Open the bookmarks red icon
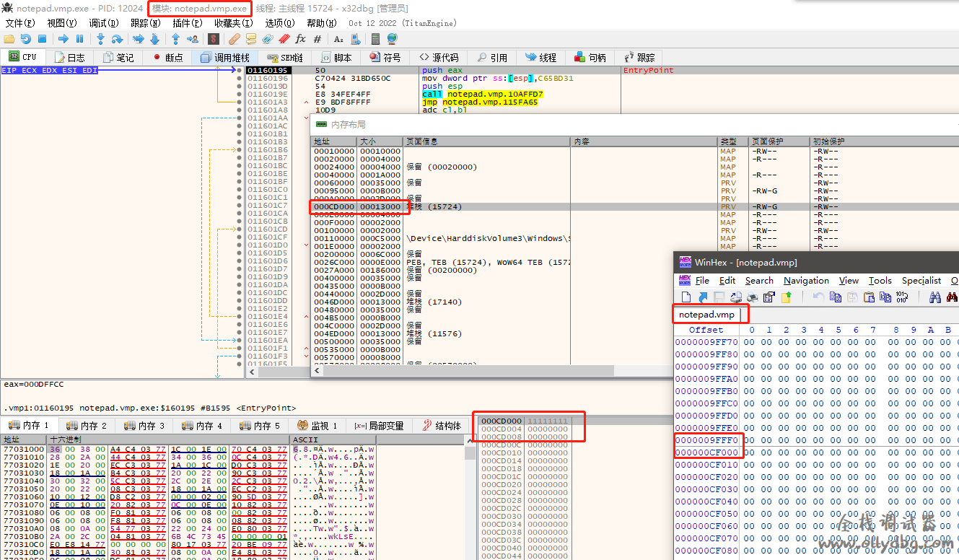Image resolution: width=959 pixels, height=560 pixels. 284,39
